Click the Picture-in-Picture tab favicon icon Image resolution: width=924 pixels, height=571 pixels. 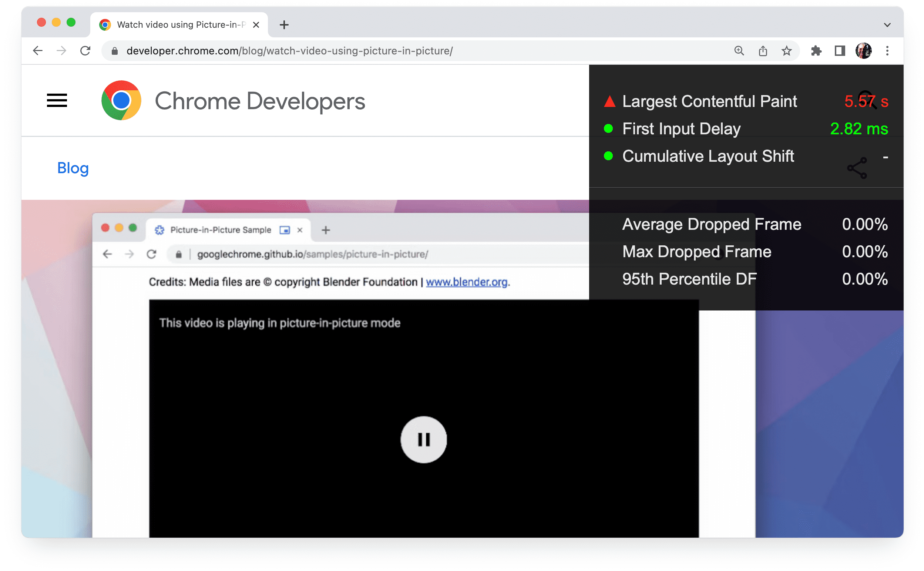(158, 230)
